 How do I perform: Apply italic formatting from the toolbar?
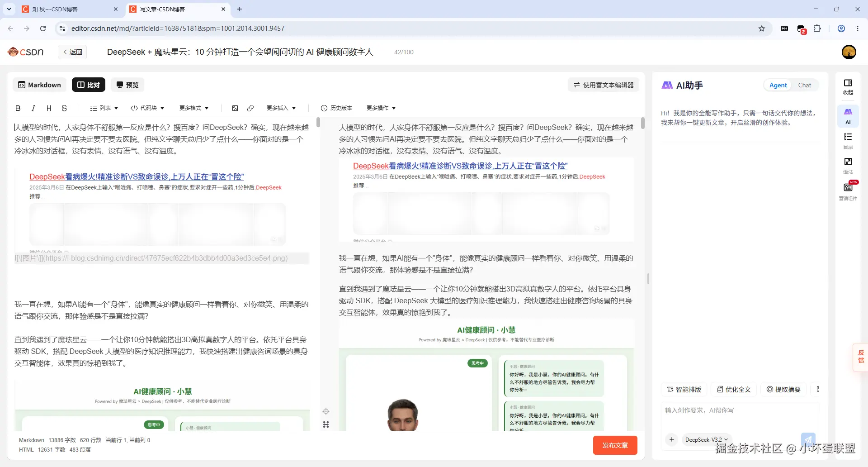click(33, 108)
